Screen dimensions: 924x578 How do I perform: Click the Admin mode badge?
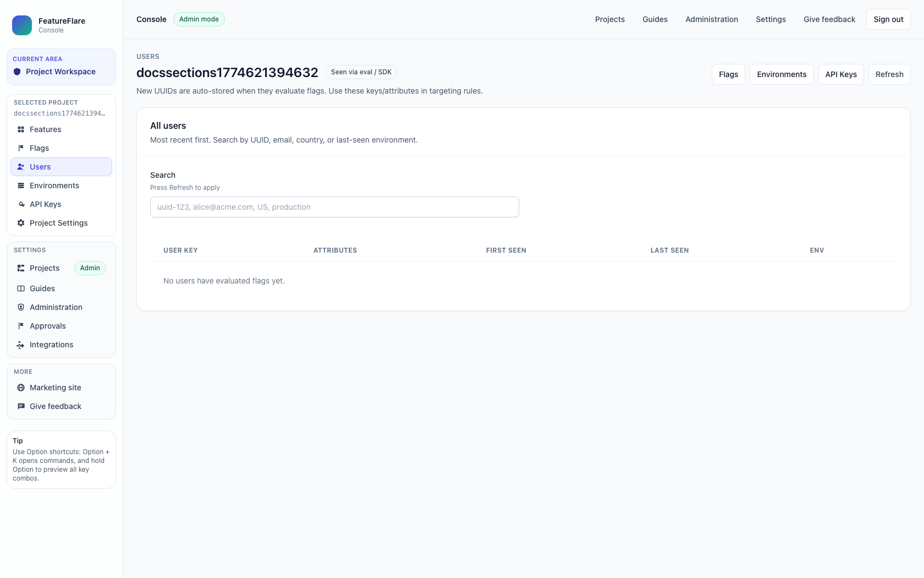coord(199,19)
